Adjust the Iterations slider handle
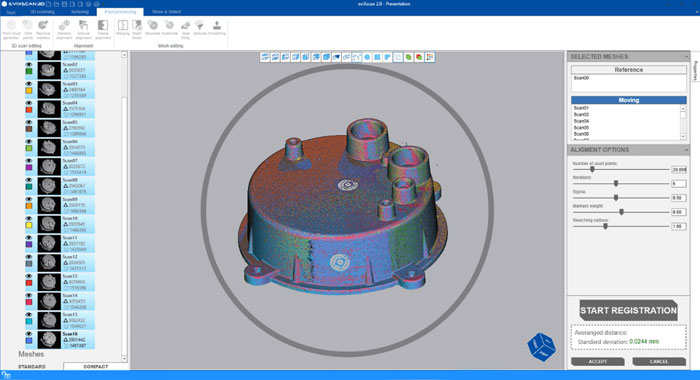Image resolution: width=700 pixels, height=380 pixels. click(616, 184)
